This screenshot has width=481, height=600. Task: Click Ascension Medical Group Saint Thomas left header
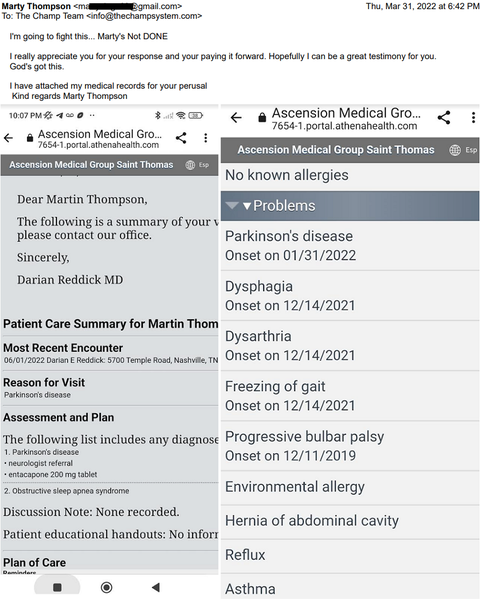(91, 165)
